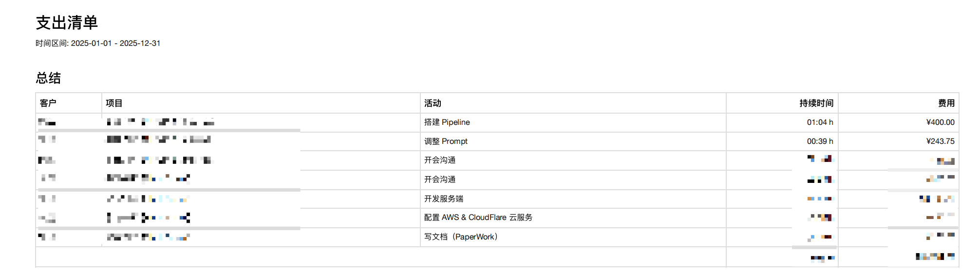
Task: Click the 开发服务端 activity cell
Action: coord(443,199)
